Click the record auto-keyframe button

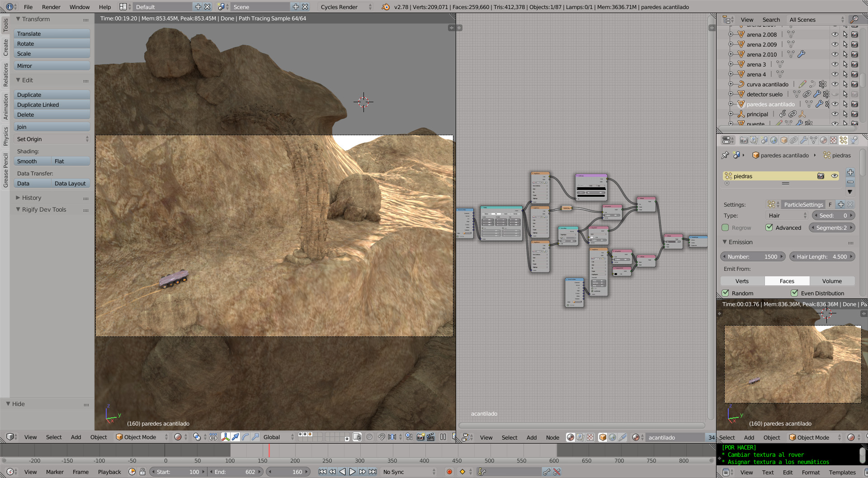point(449,472)
